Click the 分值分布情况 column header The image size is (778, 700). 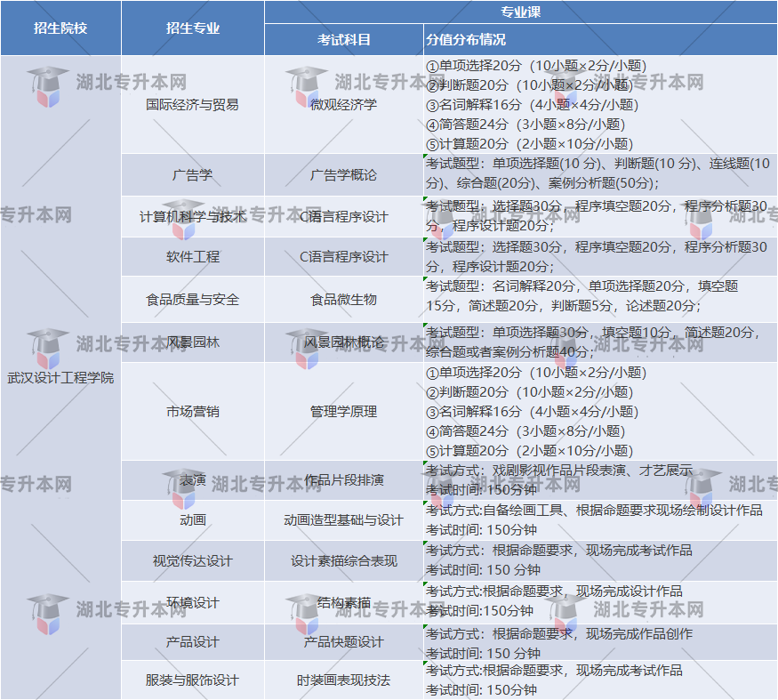(x=600, y=39)
